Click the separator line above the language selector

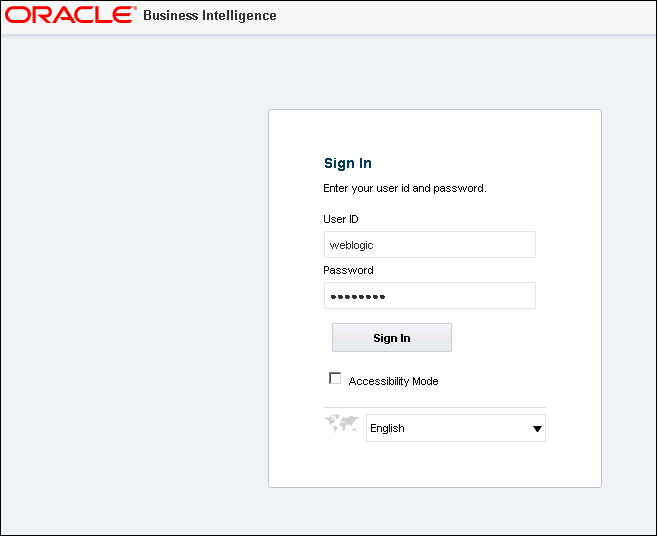(435, 407)
